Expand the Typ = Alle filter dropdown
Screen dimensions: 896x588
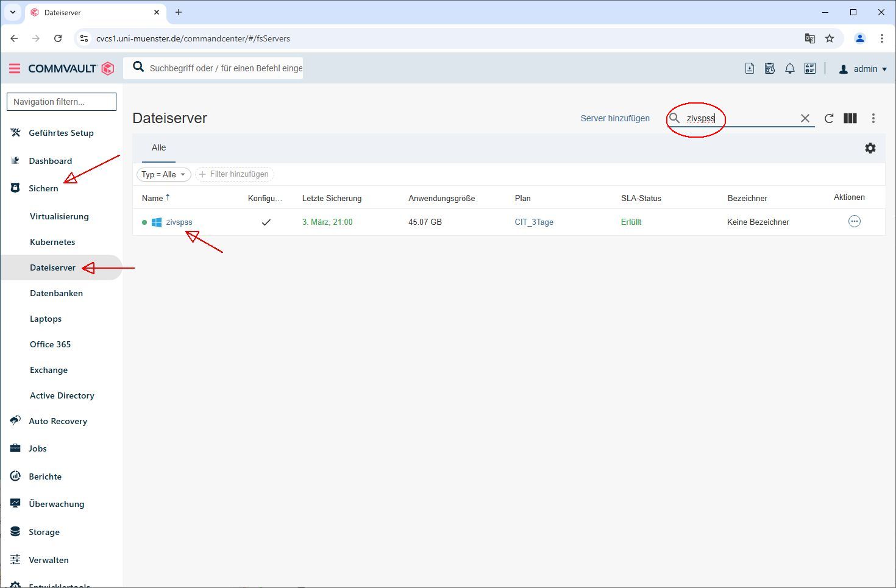(163, 175)
